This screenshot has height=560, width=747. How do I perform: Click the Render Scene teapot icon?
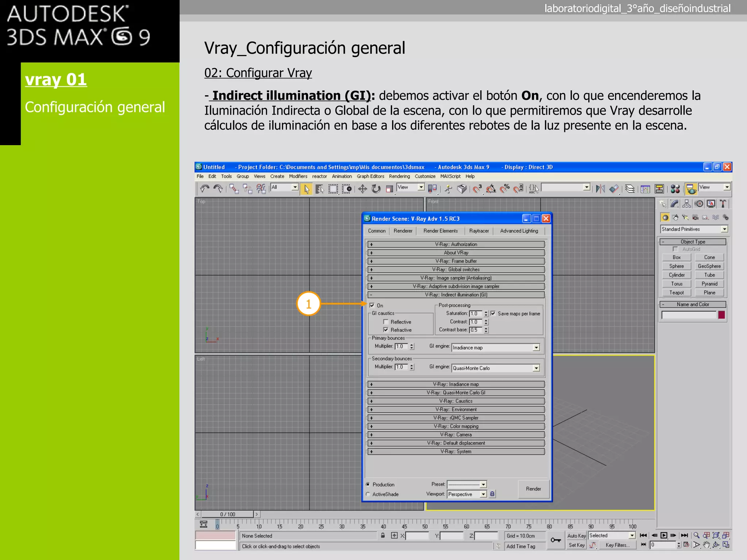[x=691, y=189]
